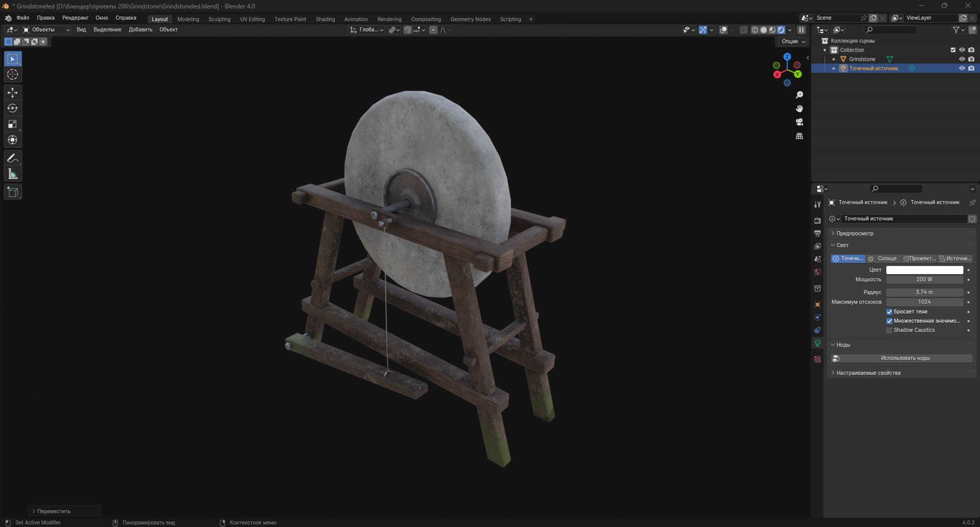Hide 'Точечный источник' via eye icon
Screen dimensions: 980x527
click(962, 68)
